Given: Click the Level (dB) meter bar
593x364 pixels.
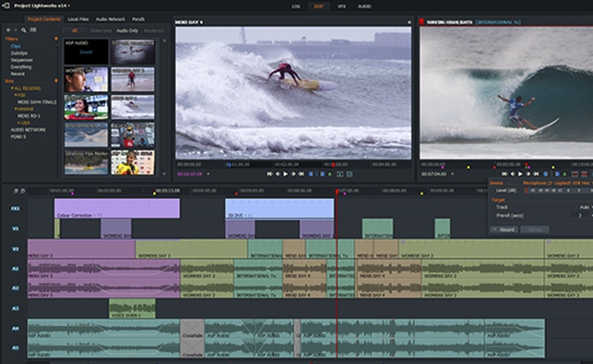Looking at the screenshot, I should point(558,191).
